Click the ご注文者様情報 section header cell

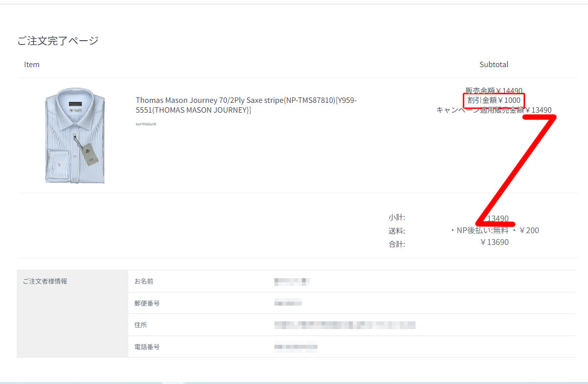pos(45,281)
